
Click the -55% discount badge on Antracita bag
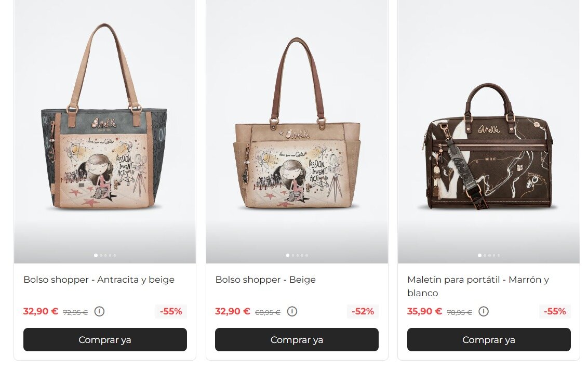[171, 311]
